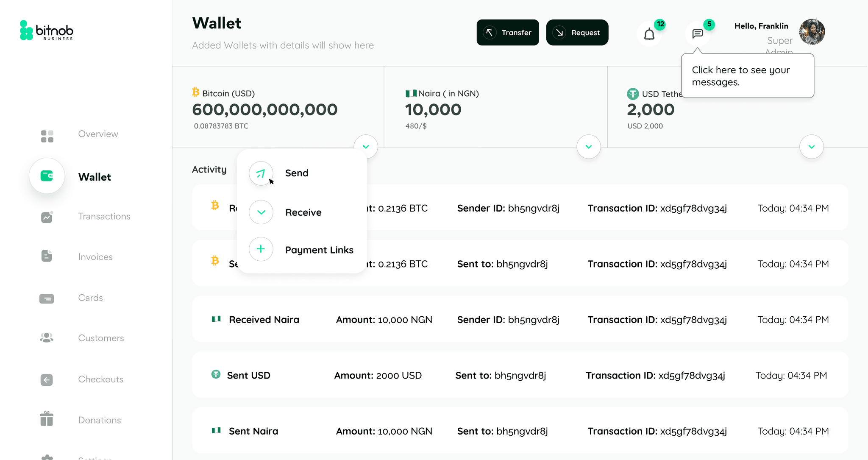Click the Overview grid icon
The width and height of the screenshot is (868, 460).
pyautogui.click(x=47, y=136)
